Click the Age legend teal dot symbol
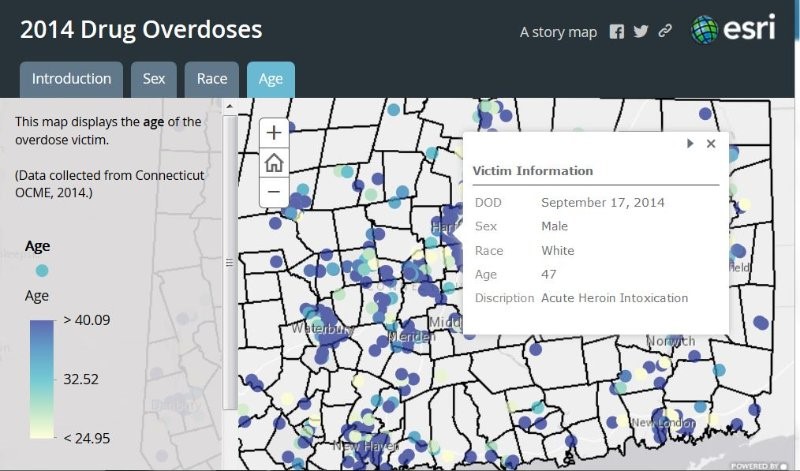 (x=42, y=270)
